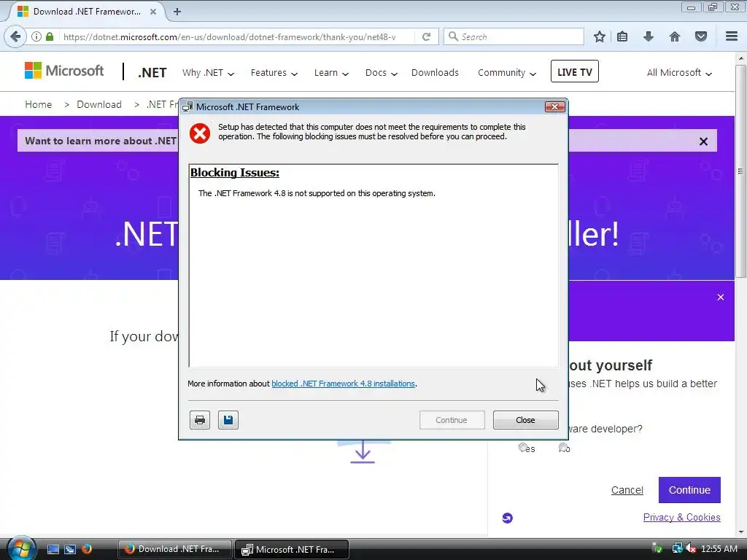Click the purple Continue survey button
The height and width of the screenshot is (560, 747).
tap(689, 490)
